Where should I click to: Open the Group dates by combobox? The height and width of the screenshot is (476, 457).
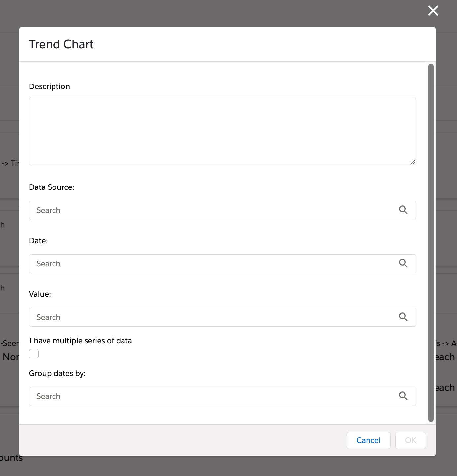pos(211,396)
